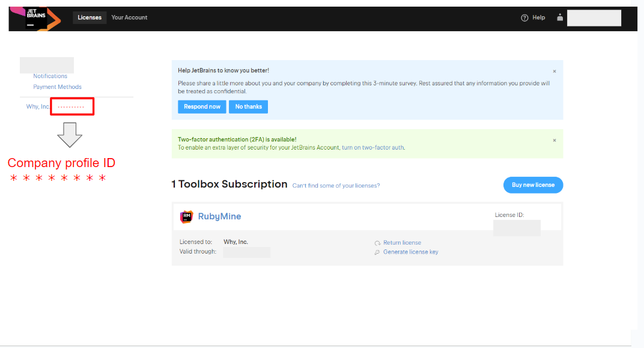Click the Buy new license button
This screenshot has height=348, width=644.
(533, 185)
